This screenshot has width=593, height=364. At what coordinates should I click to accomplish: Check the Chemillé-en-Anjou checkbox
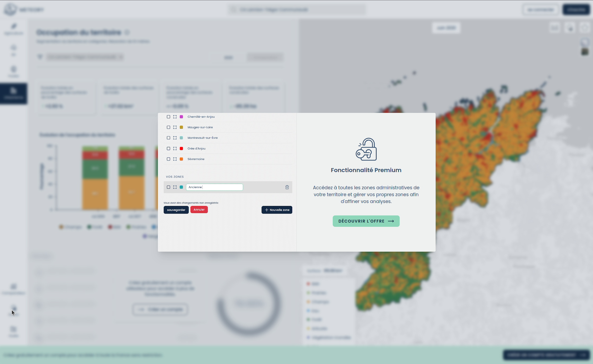coord(168,117)
